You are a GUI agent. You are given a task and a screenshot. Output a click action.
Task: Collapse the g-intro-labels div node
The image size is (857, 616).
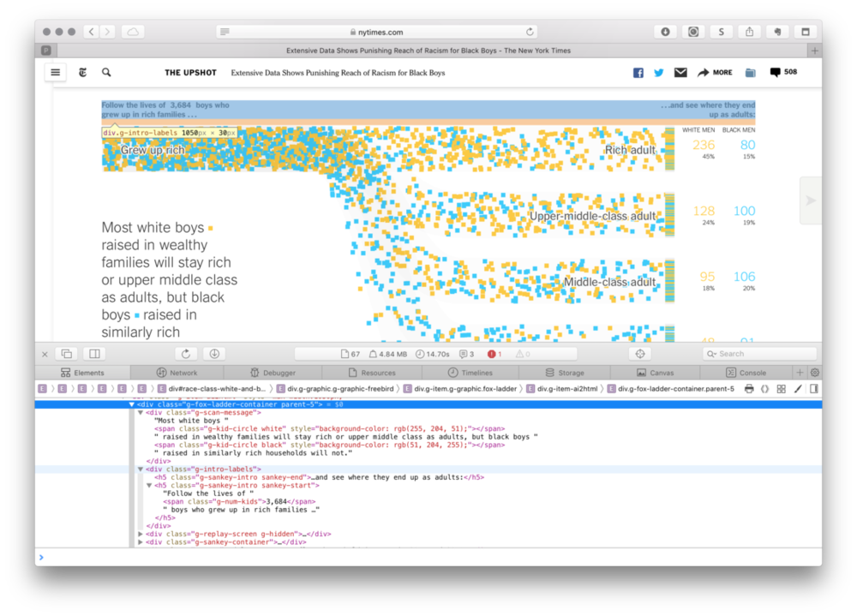[x=141, y=469]
